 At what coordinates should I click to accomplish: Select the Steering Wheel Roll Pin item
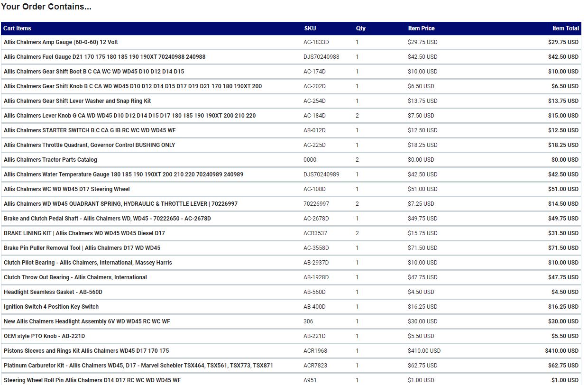(x=92, y=380)
